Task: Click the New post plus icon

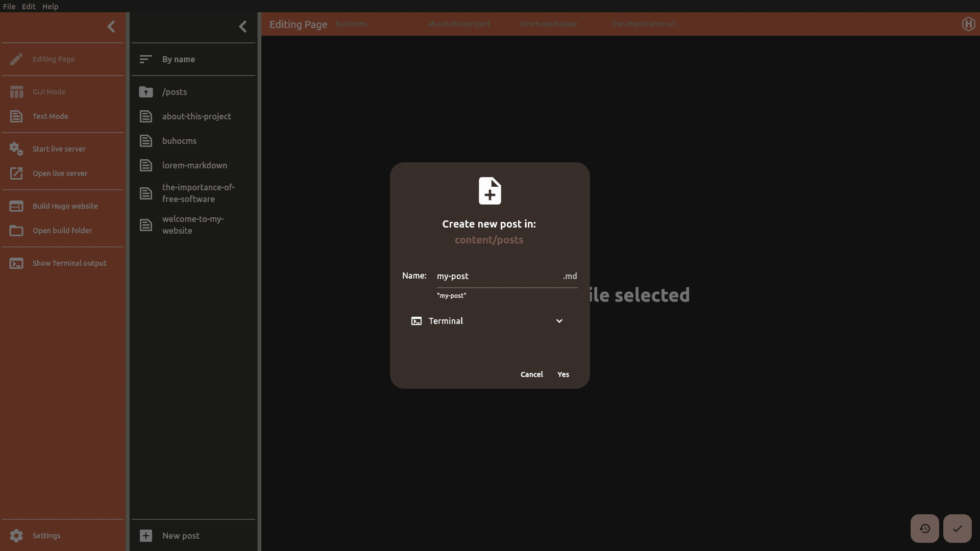Action: [146, 536]
